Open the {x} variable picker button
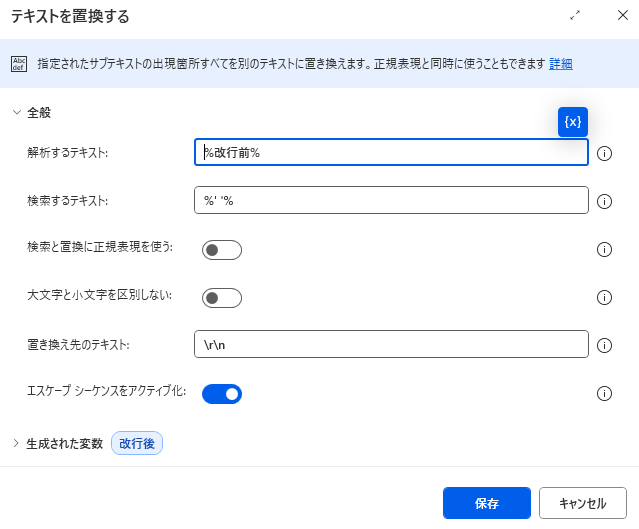The width and height of the screenshot is (639, 529). [x=572, y=121]
